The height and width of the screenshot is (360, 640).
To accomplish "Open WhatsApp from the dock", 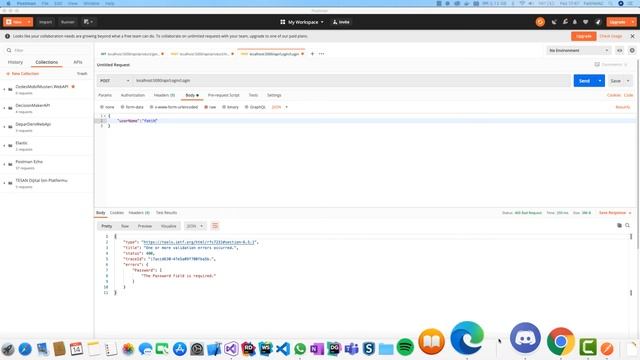I will tap(300, 349).
